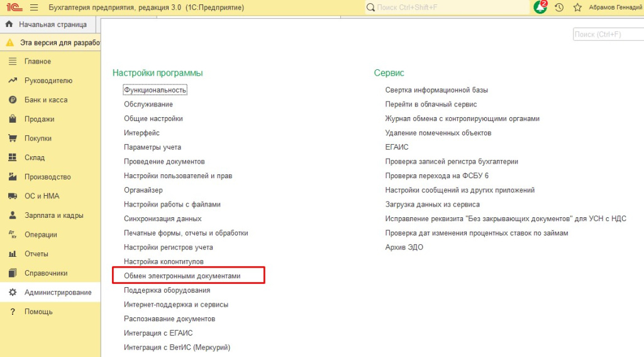Click the Продажи bag icon

point(13,119)
